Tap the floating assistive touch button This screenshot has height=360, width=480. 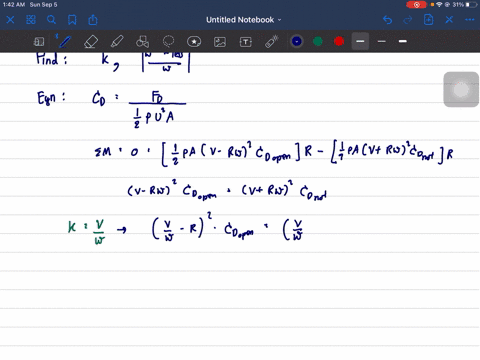[461, 89]
